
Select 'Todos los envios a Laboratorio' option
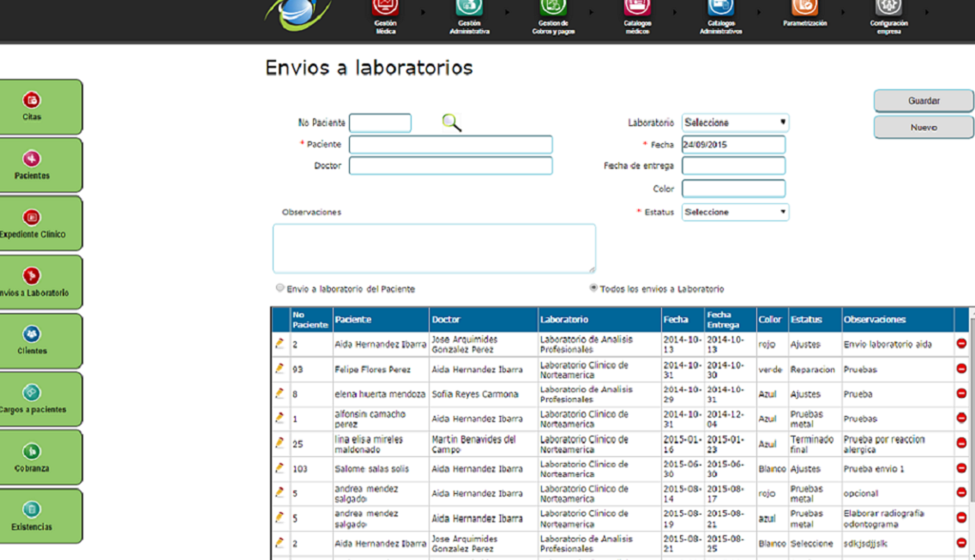click(x=593, y=288)
